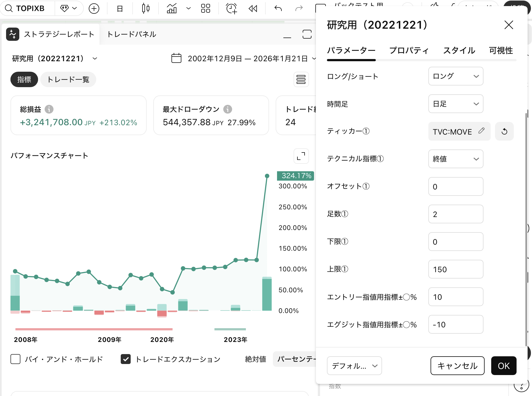Image resolution: width=532 pixels, height=396 pixels.
Task: Switch to the プロパティ tab
Action: pos(409,50)
